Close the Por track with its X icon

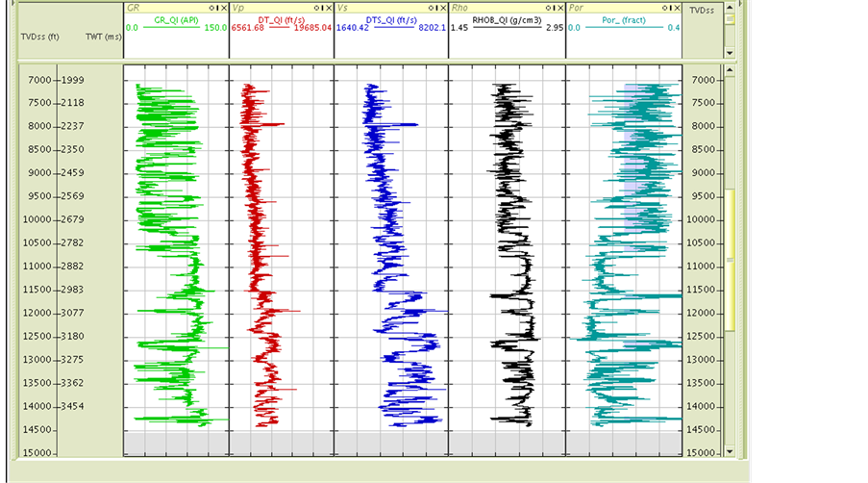[x=677, y=7]
